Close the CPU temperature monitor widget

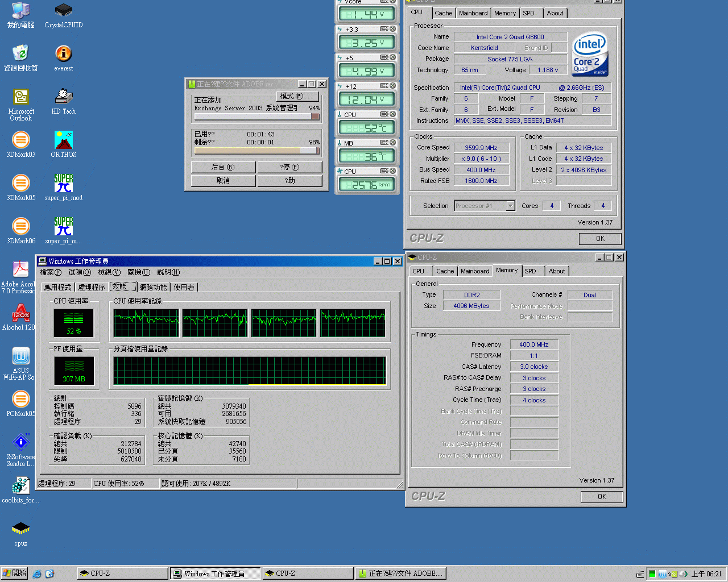pos(392,114)
